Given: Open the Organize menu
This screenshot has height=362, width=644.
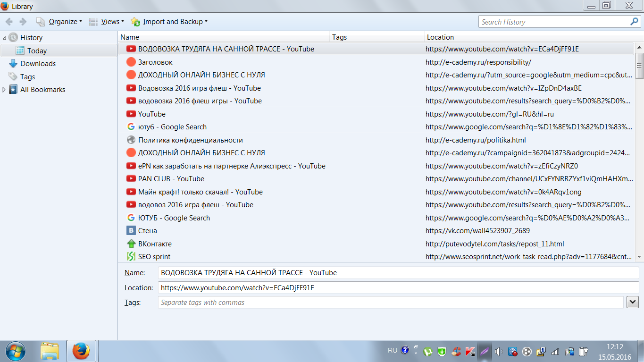Looking at the screenshot, I should pyautogui.click(x=59, y=22).
